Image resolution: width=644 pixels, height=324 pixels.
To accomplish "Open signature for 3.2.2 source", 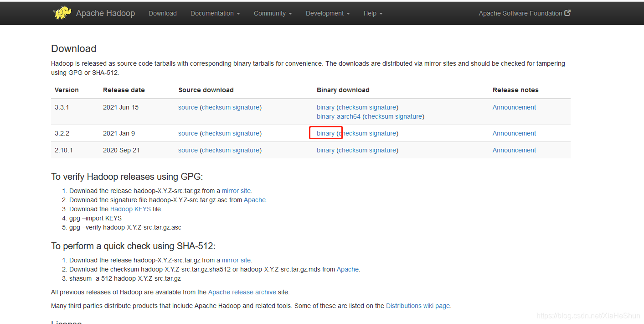I will pos(246,133).
